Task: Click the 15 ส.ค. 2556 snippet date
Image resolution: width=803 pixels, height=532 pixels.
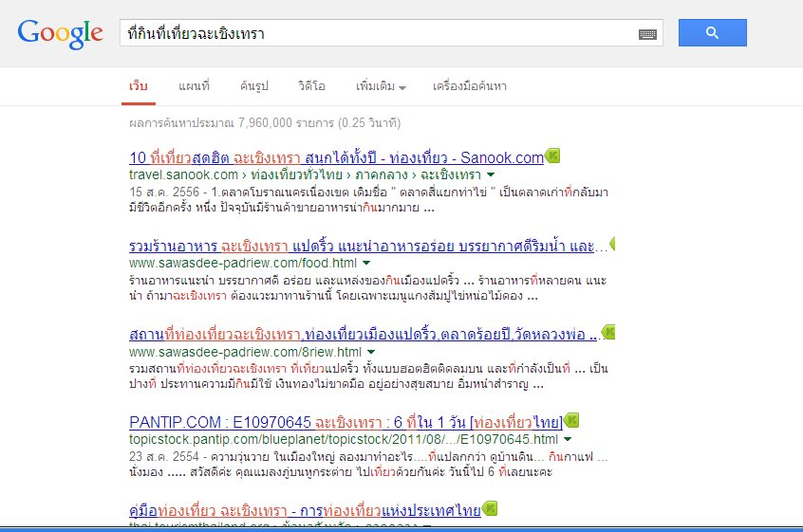Action: [x=164, y=193]
